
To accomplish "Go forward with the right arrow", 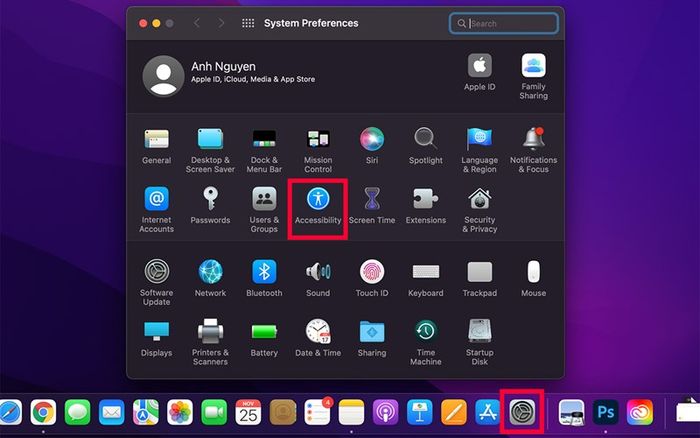I will click(221, 23).
